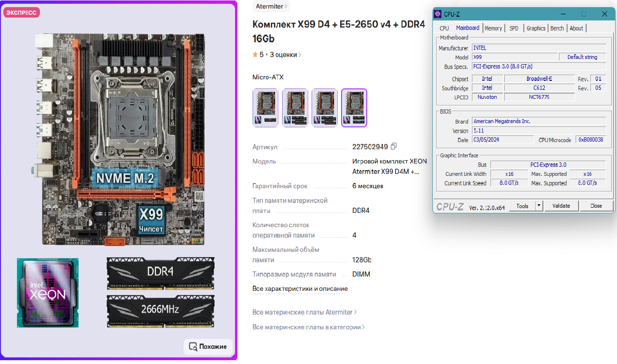The width and height of the screenshot is (617, 364).
Task: Click the LPCIO NCT6779 value
Action: point(539,97)
